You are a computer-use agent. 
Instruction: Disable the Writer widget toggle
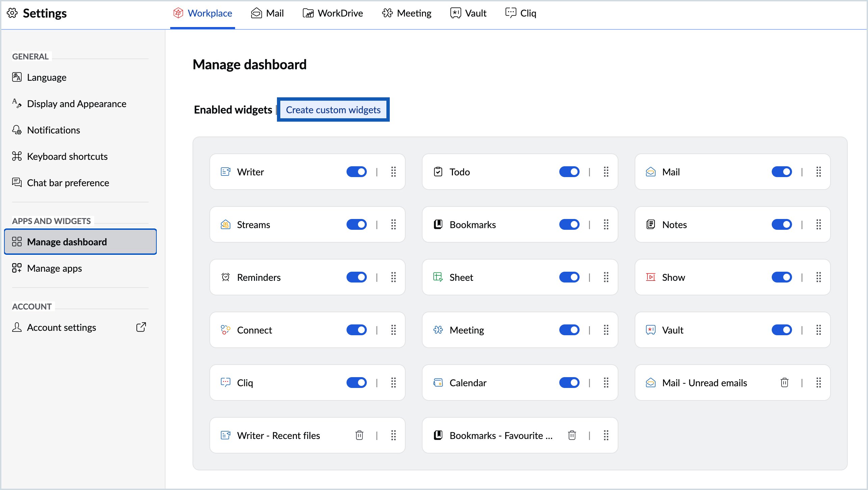point(357,172)
